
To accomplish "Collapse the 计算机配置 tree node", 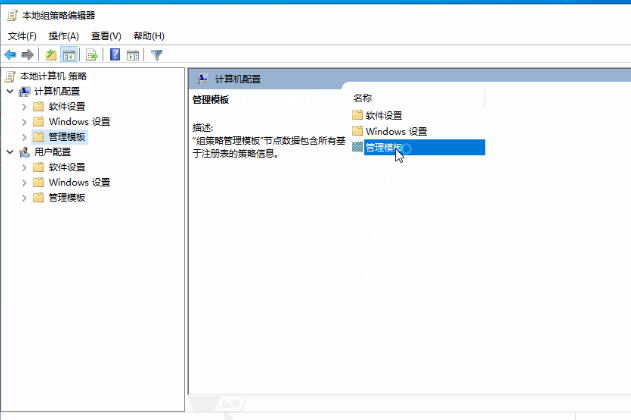I will click(10, 91).
